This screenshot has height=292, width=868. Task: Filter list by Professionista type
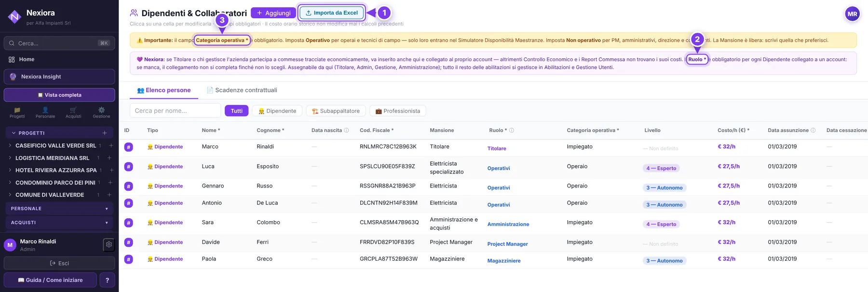pyautogui.click(x=398, y=111)
